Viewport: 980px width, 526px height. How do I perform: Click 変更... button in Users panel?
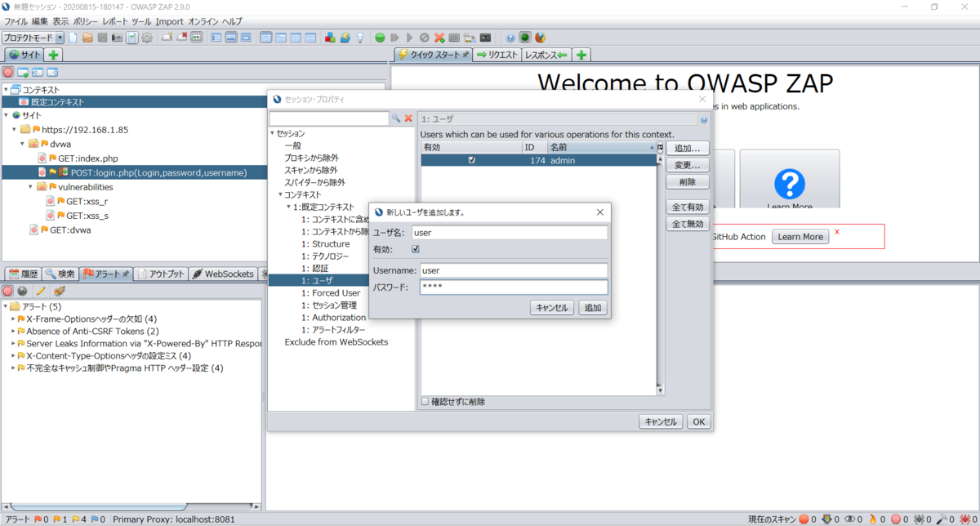[688, 165]
